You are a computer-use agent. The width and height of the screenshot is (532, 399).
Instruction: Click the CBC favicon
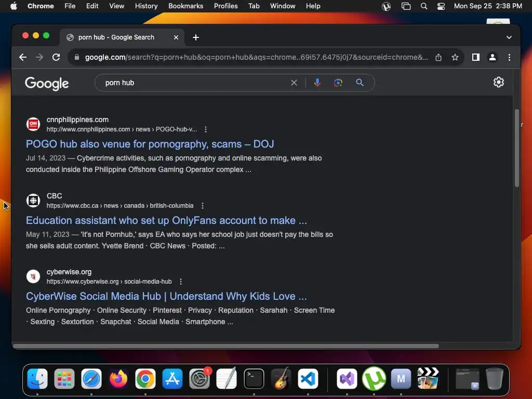[33, 201]
